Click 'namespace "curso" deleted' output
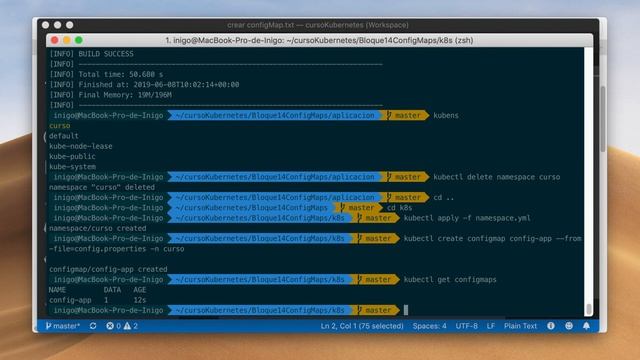640x360 pixels. 102,187
